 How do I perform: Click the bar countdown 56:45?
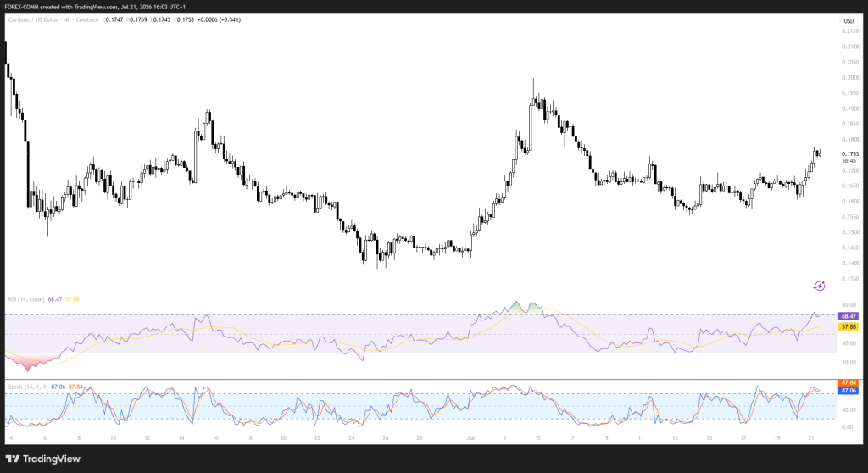click(849, 160)
